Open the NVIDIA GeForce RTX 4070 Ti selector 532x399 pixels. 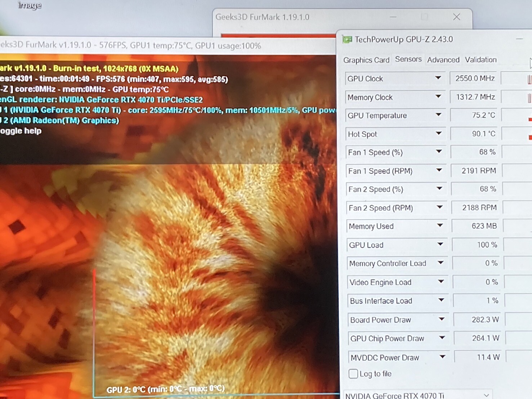pyautogui.click(x=417, y=395)
